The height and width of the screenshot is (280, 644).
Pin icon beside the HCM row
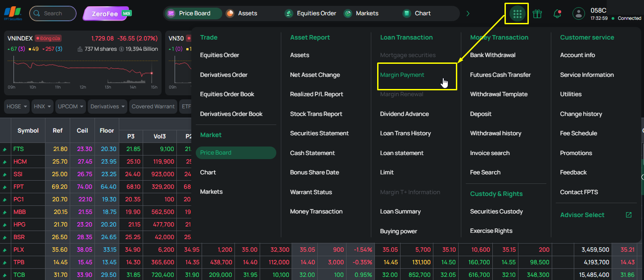pyautogui.click(x=5, y=162)
